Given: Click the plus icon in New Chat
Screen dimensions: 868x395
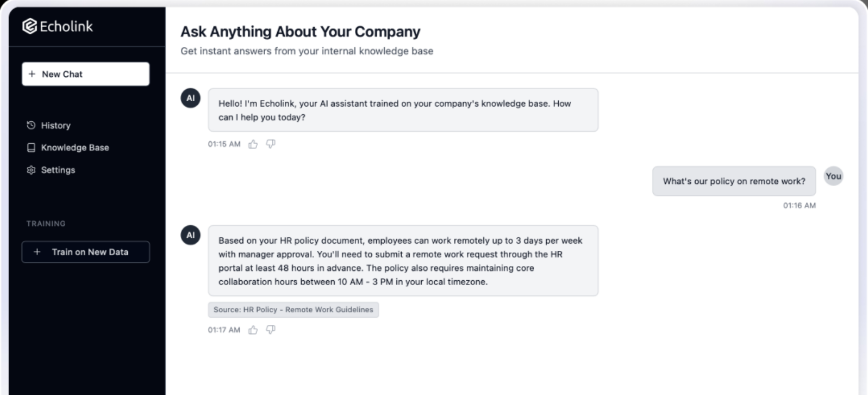Looking at the screenshot, I should (32, 74).
